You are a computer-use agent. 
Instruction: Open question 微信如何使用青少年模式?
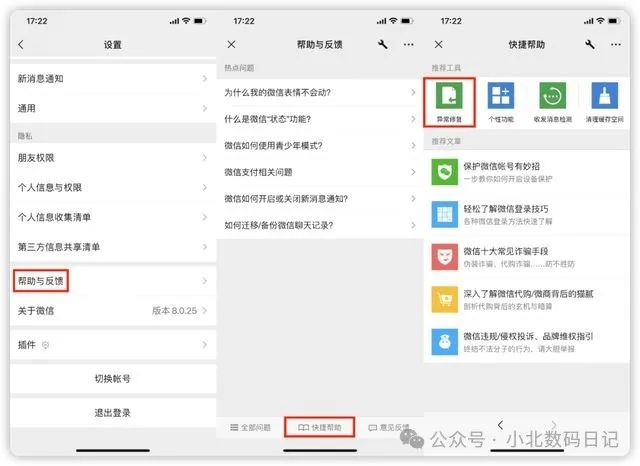tap(320, 145)
